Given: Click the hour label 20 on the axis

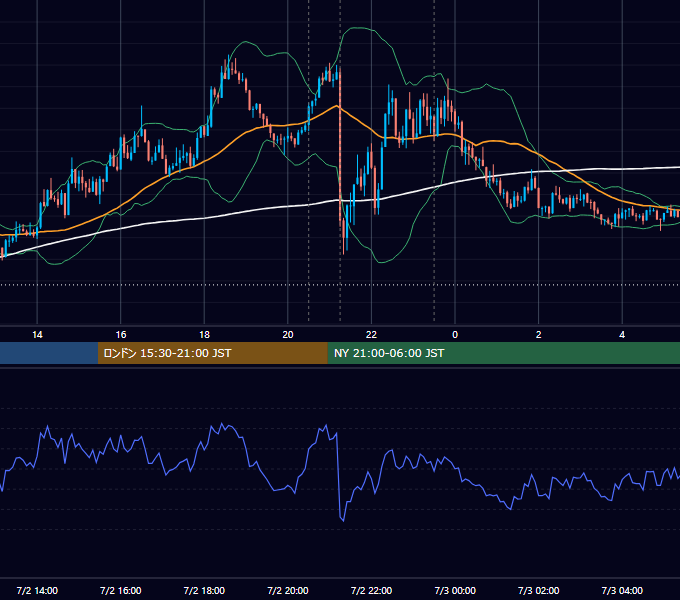Looking at the screenshot, I should click(288, 334).
